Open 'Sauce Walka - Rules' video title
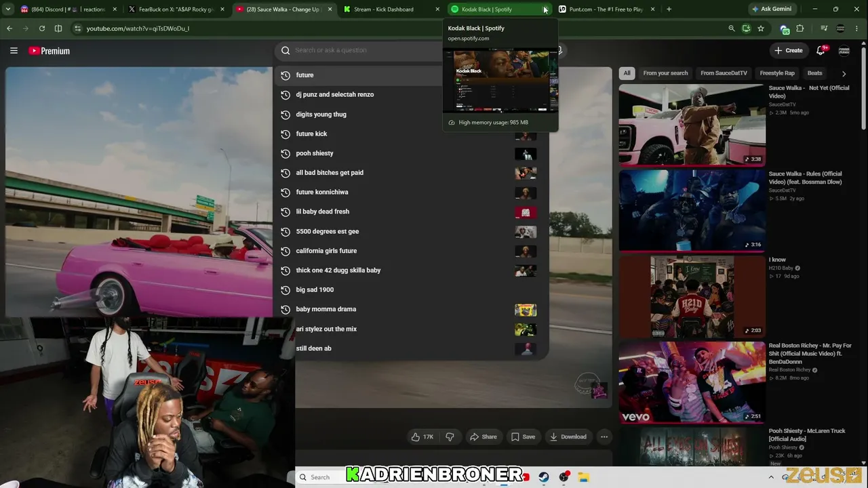 click(805, 178)
